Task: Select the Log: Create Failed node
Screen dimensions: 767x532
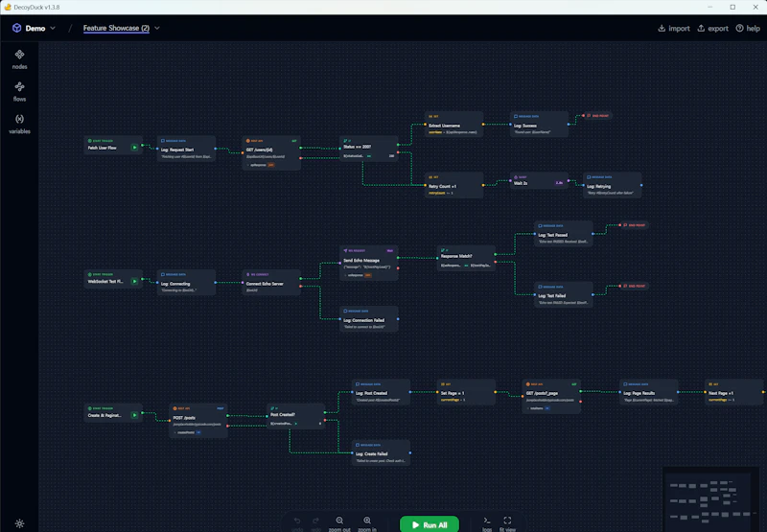Action: [381, 452]
